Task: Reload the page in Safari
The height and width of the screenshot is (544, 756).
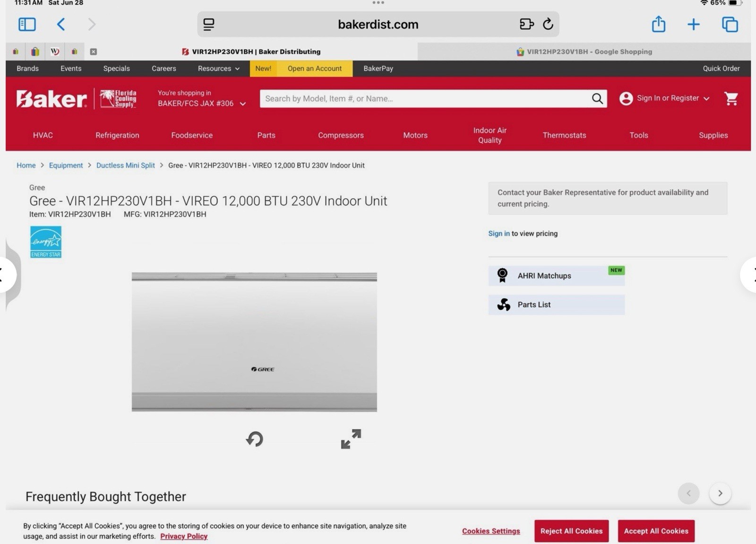Action: pos(548,24)
